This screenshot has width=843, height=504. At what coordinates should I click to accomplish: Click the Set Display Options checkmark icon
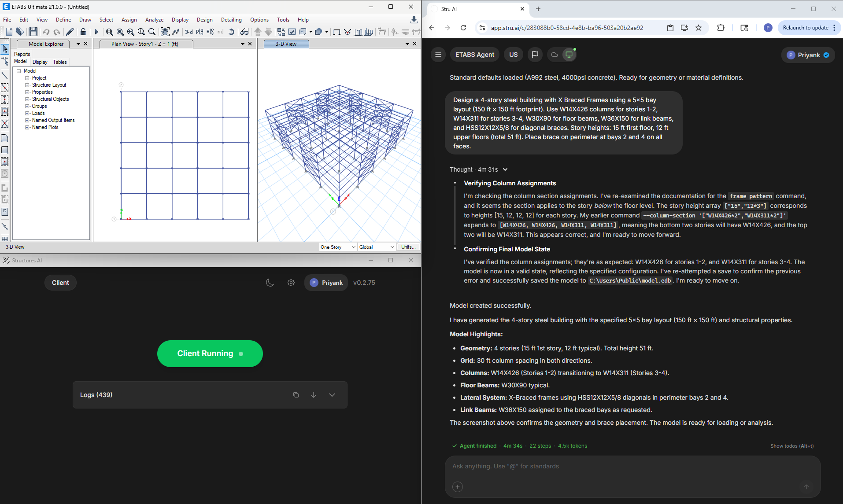(x=292, y=32)
